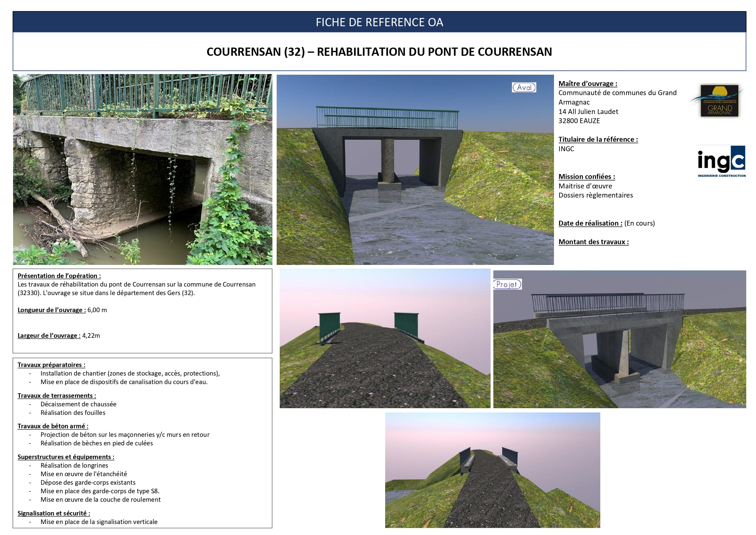Click the 'Travaux de béton armé :' heading
Viewport: 756px width, 535px height.
[x=53, y=426]
